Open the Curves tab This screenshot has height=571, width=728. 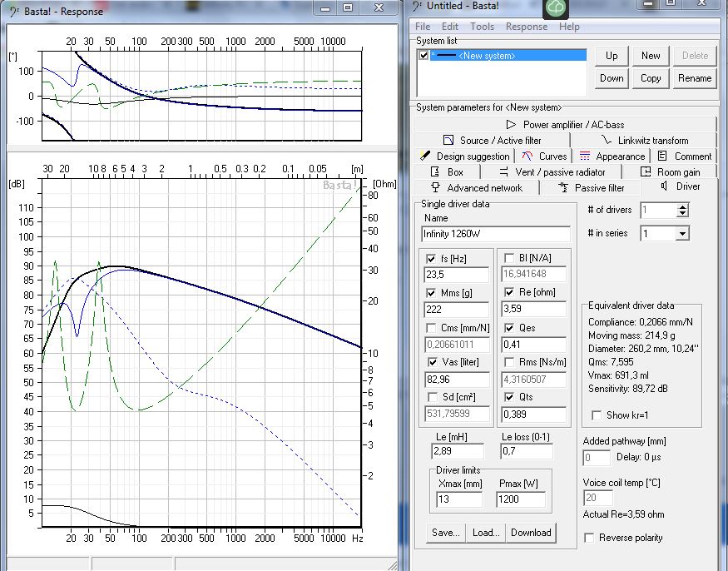tap(543, 156)
